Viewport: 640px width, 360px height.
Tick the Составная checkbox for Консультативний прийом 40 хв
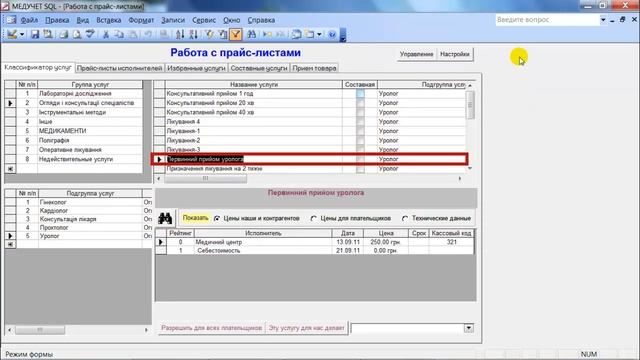click(360, 112)
